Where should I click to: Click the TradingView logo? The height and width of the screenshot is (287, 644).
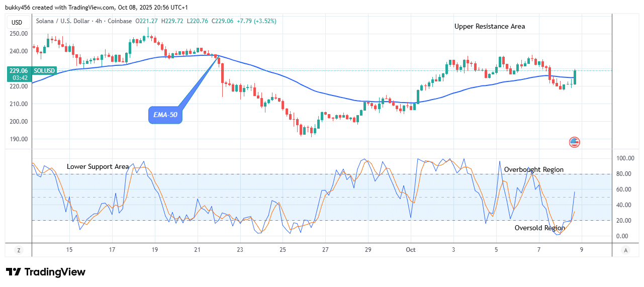point(46,272)
